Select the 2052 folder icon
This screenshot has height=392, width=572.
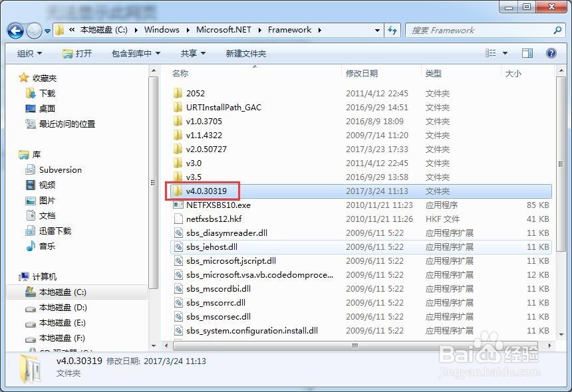[x=178, y=93]
